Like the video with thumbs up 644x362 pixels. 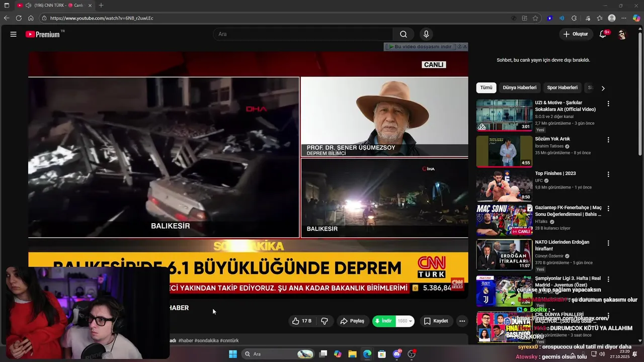302,321
